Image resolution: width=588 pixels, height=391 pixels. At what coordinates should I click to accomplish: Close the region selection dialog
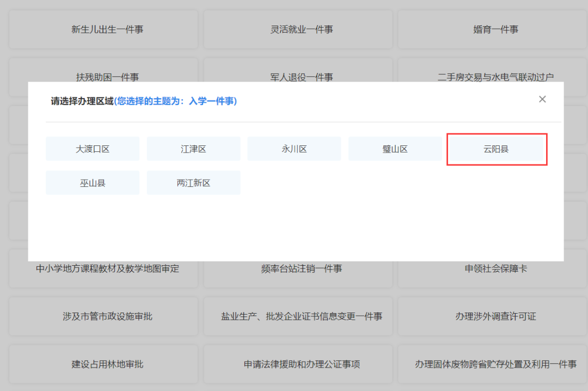tap(542, 99)
